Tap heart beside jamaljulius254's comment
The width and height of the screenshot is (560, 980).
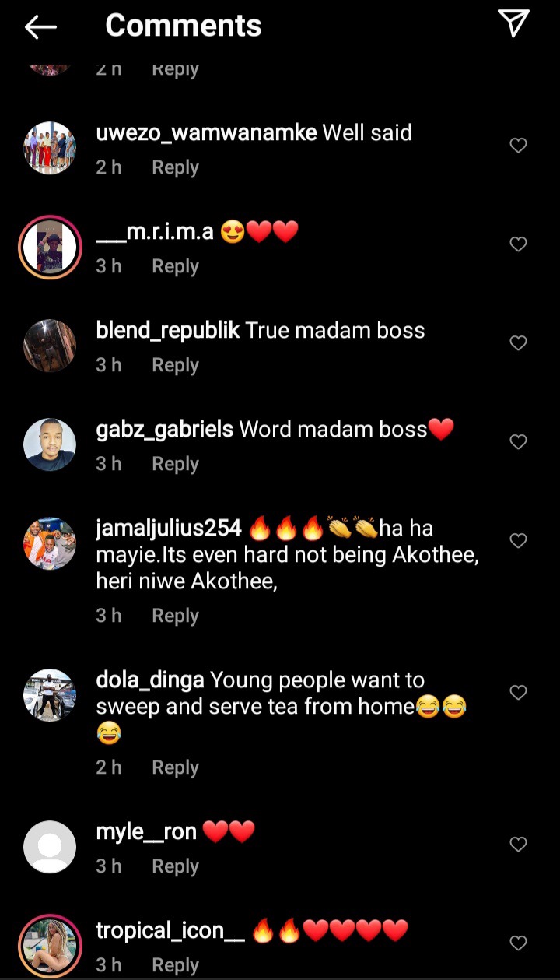pos(518,541)
